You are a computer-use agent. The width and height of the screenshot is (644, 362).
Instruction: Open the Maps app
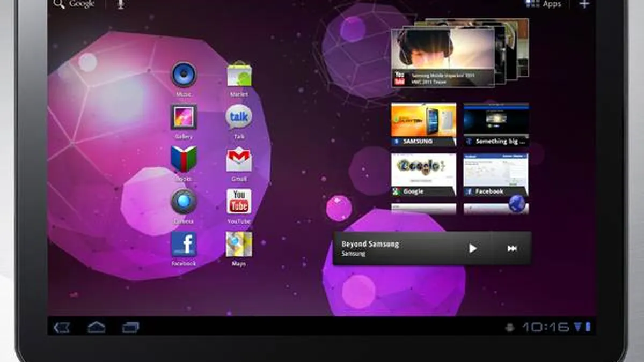pos(239,245)
